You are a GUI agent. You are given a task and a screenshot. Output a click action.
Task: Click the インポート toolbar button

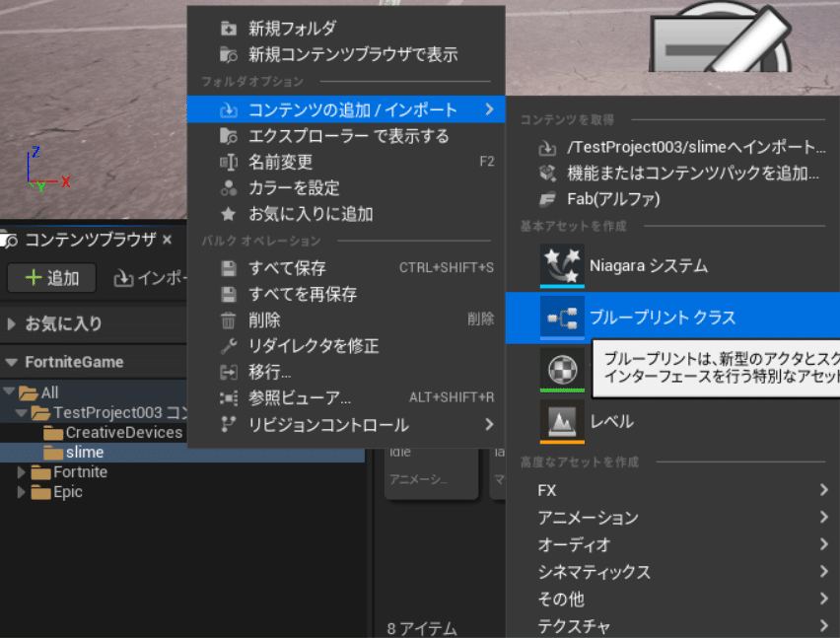pos(150,278)
